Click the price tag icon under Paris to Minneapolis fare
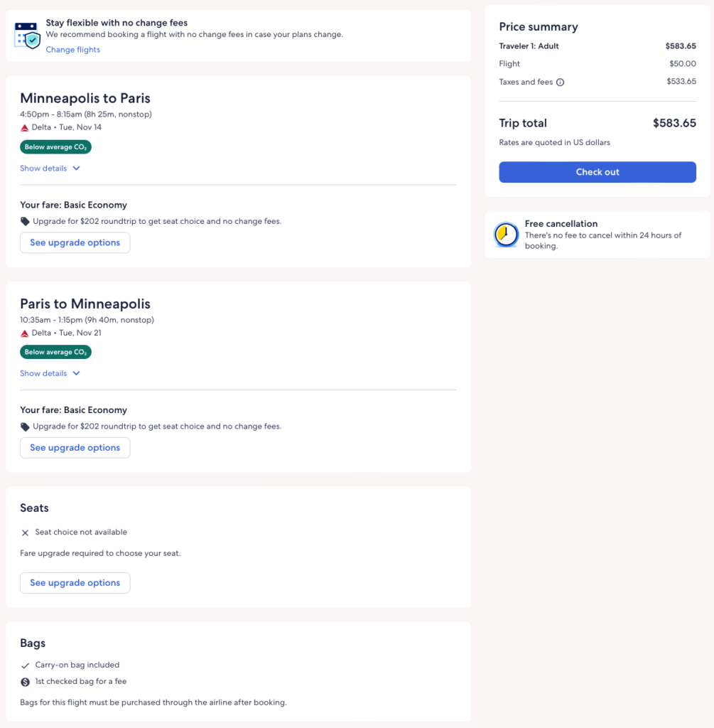714x728 pixels. (26, 427)
